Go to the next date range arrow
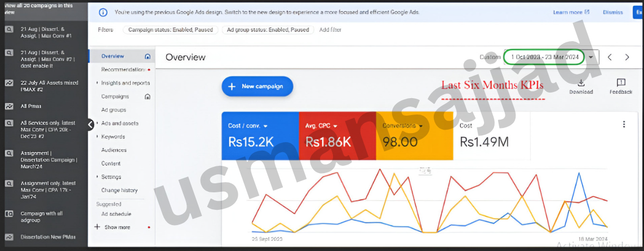This screenshot has width=644, height=251. pyautogui.click(x=627, y=57)
